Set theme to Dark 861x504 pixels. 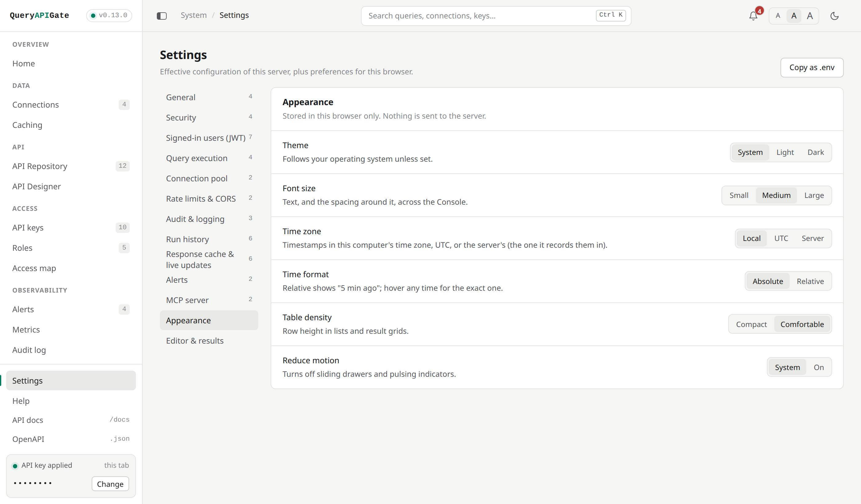(x=815, y=152)
